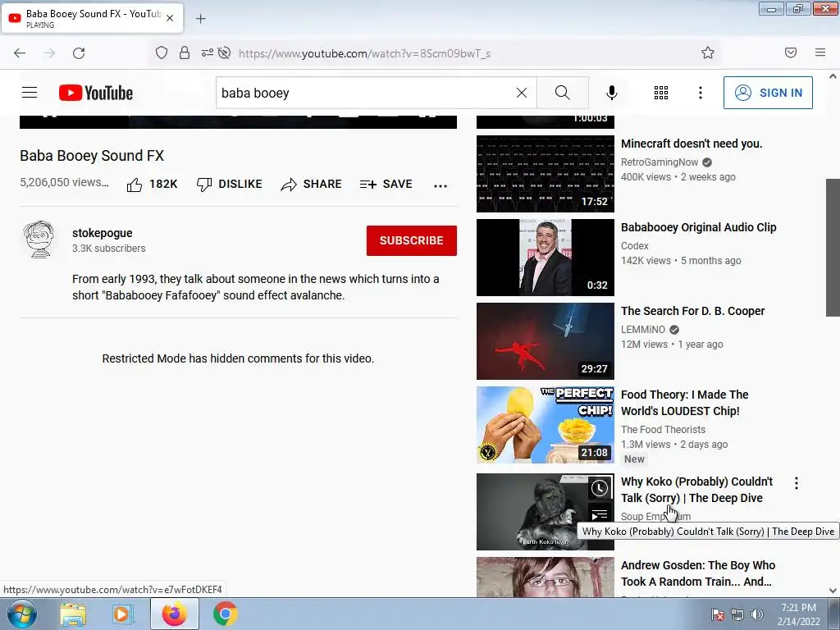Open the site permissions icon in address bar
840x630 pixels.
[207, 52]
